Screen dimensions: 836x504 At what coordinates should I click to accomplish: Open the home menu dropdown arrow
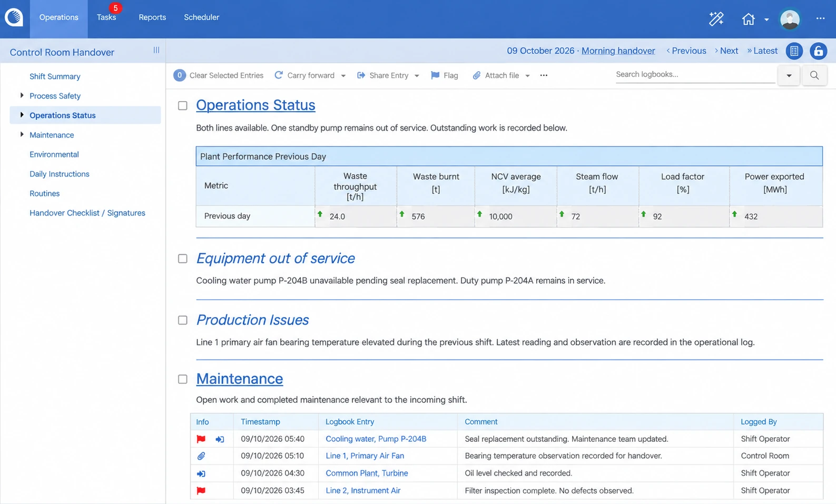766,19
